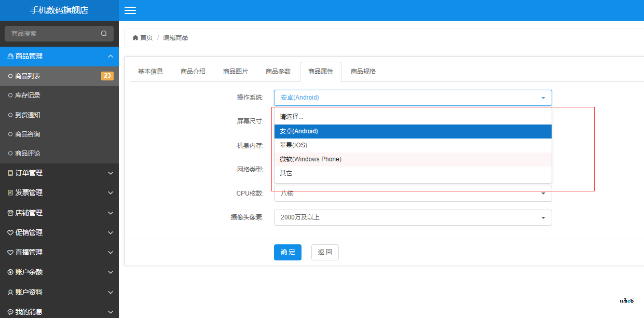The width and height of the screenshot is (644, 318).
Task: Open the 操作系统 dropdown
Action: (x=413, y=98)
